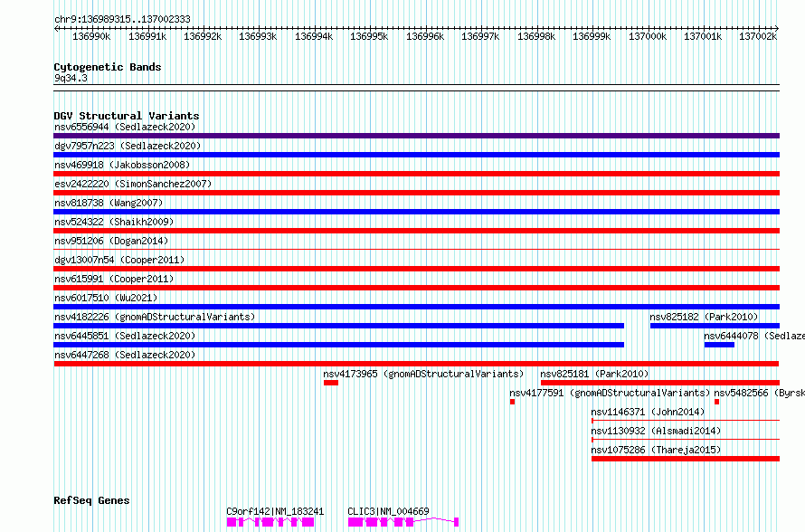Click the small red nsv5482566 marker

[x=716, y=402]
